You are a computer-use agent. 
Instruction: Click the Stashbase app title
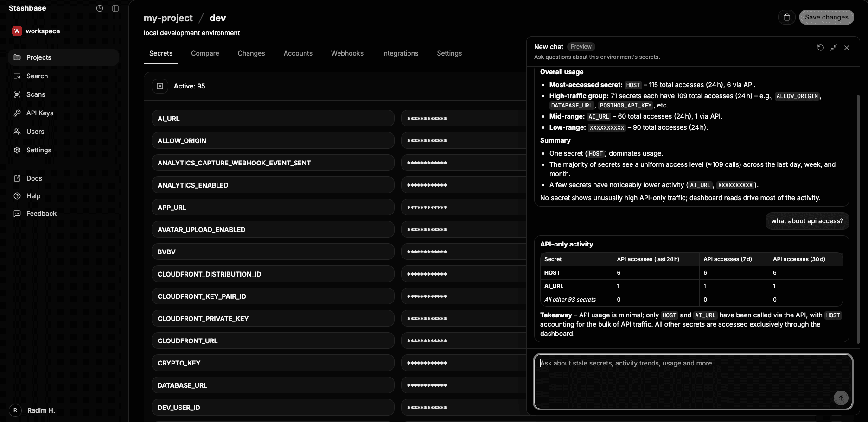[x=27, y=8]
